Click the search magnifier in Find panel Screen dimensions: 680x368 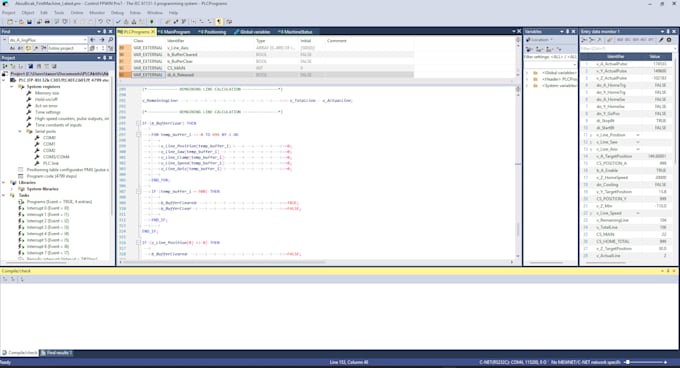coord(111,39)
